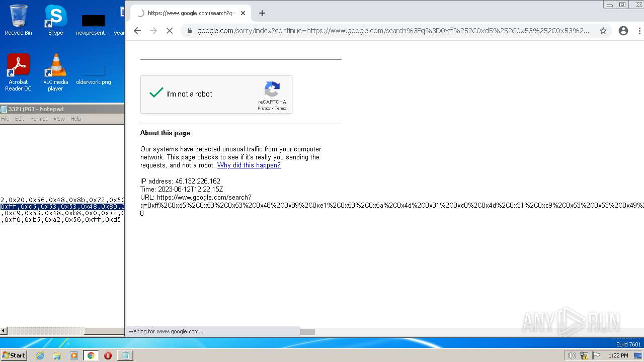Click the 'About this page' heading
This screenshot has height=362, width=644.
click(165, 133)
